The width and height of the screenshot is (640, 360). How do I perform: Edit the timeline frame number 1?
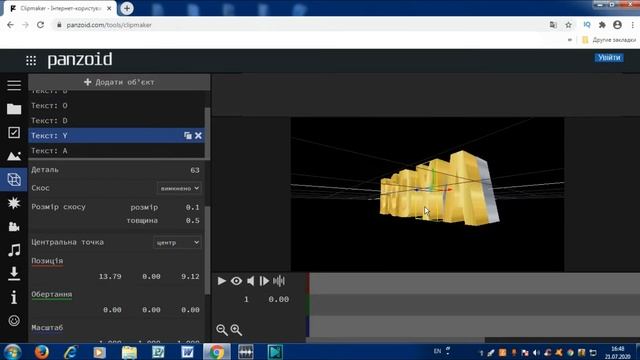coord(246,300)
